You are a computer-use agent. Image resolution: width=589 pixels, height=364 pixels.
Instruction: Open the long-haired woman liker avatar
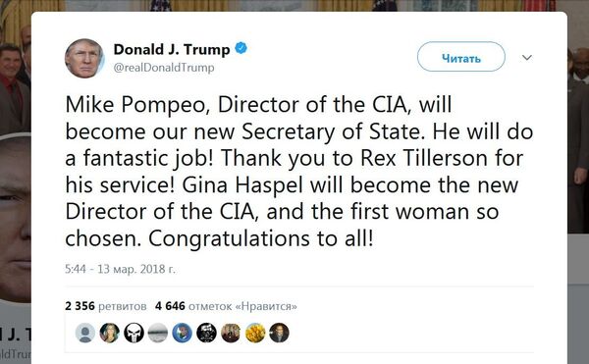(x=109, y=333)
